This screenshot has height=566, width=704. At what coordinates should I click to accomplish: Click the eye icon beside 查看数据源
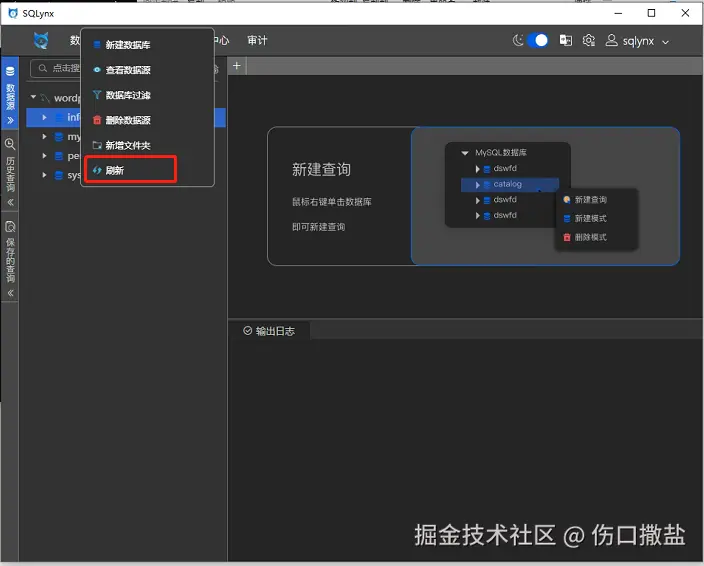[x=97, y=70]
